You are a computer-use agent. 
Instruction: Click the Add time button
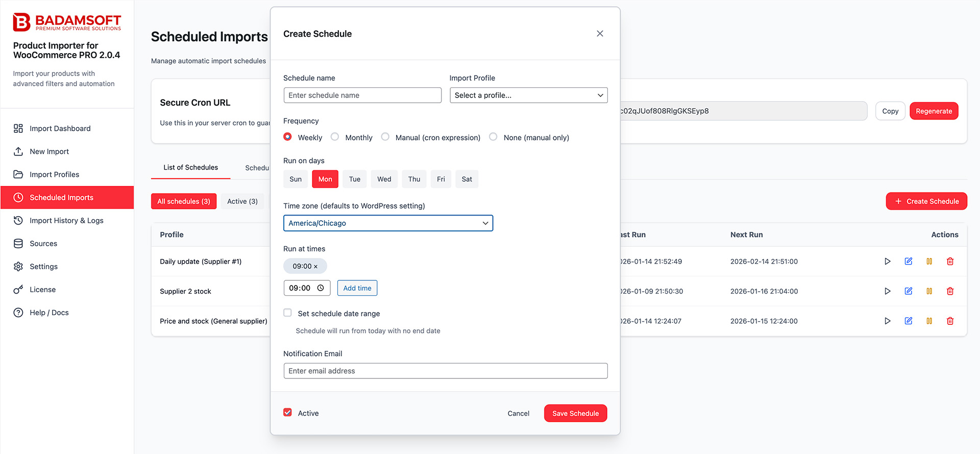point(357,288)
